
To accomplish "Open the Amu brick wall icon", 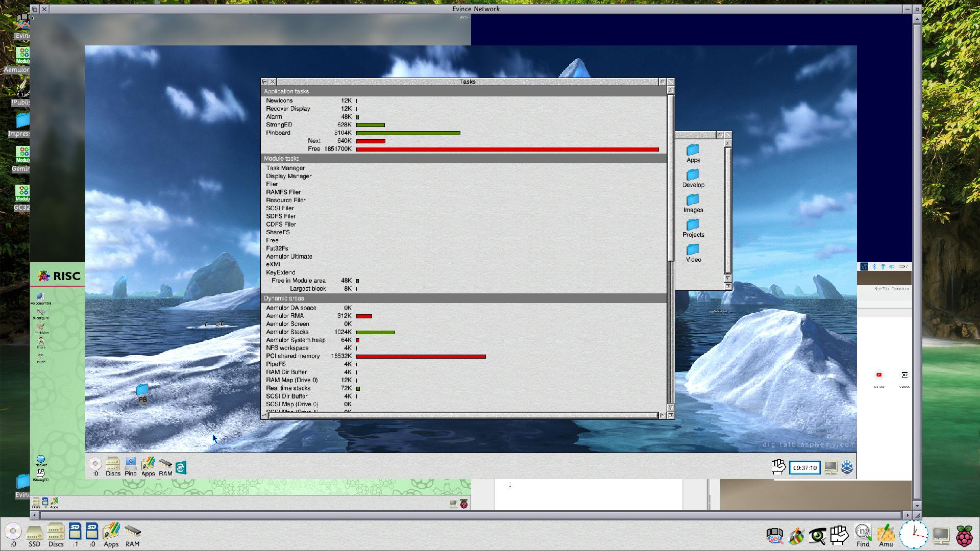I will tap(886, 534).
